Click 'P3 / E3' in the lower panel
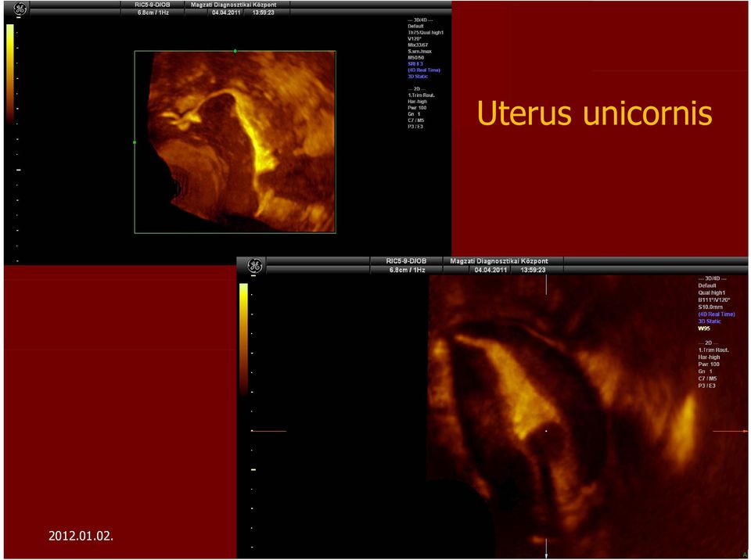Image resolution: width=751 pixels, height=560 pixels. (x=707, y=386)
